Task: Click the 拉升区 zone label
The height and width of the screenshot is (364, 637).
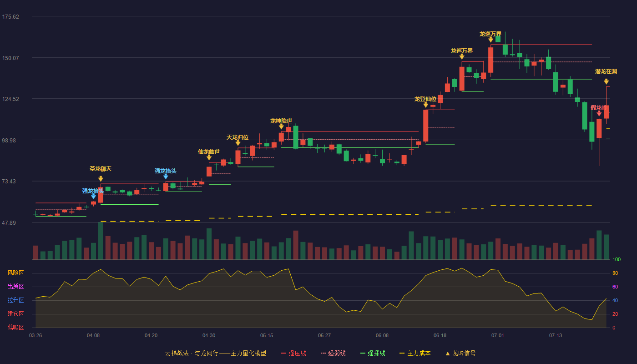Action: tap(15, 300)
